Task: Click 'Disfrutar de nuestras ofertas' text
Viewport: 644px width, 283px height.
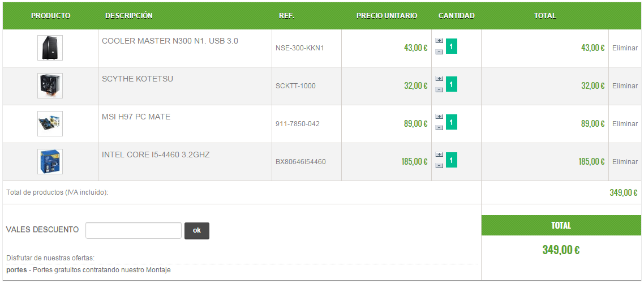Action: click(x=50, y=258)
